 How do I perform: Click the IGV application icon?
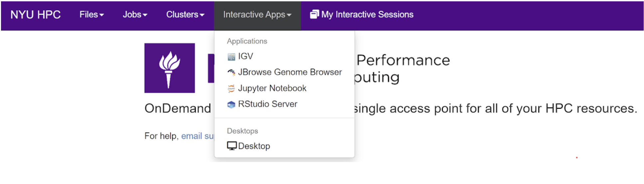[x=231, y=57]
